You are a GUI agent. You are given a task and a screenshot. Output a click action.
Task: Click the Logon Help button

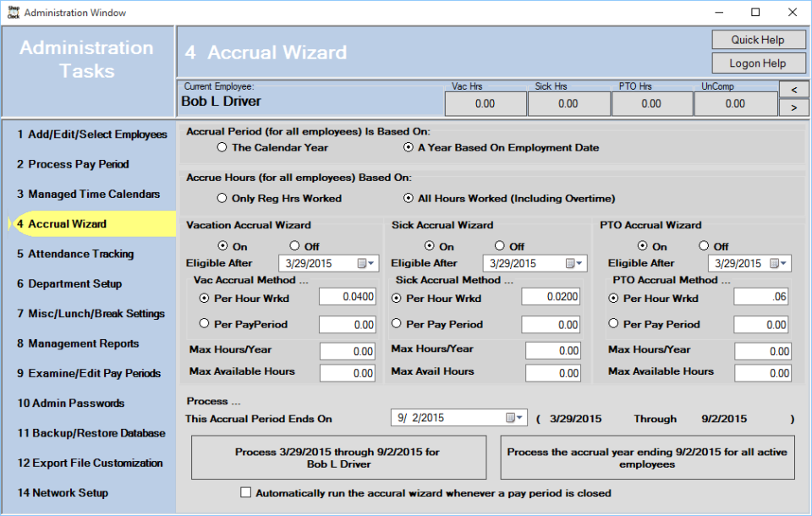pos(759,63)
